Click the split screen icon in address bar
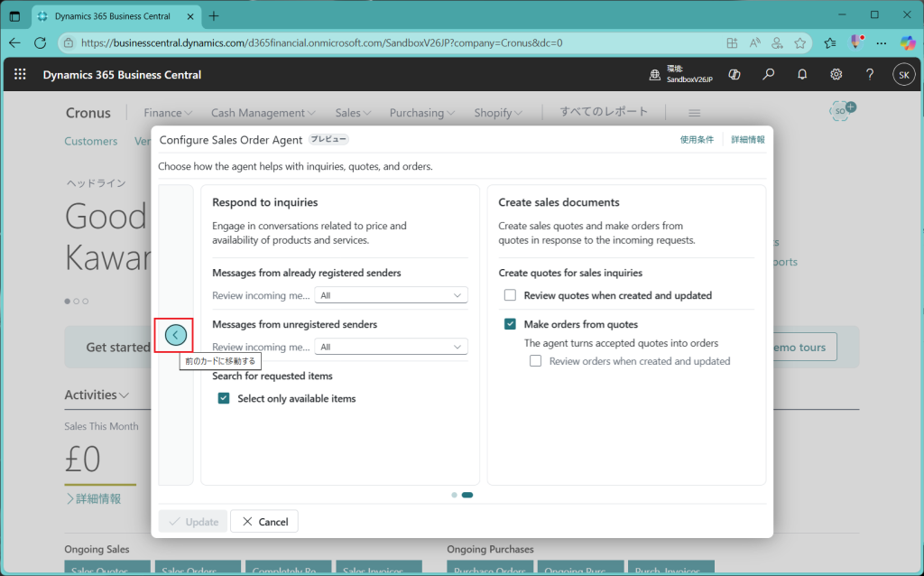The height and width of the screenshot is (576, 924). point(732,43)
